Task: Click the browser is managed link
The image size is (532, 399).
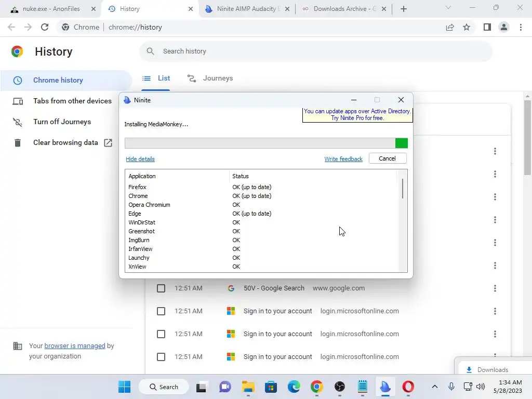Action: pyautogui.click(x=75, y=345)
